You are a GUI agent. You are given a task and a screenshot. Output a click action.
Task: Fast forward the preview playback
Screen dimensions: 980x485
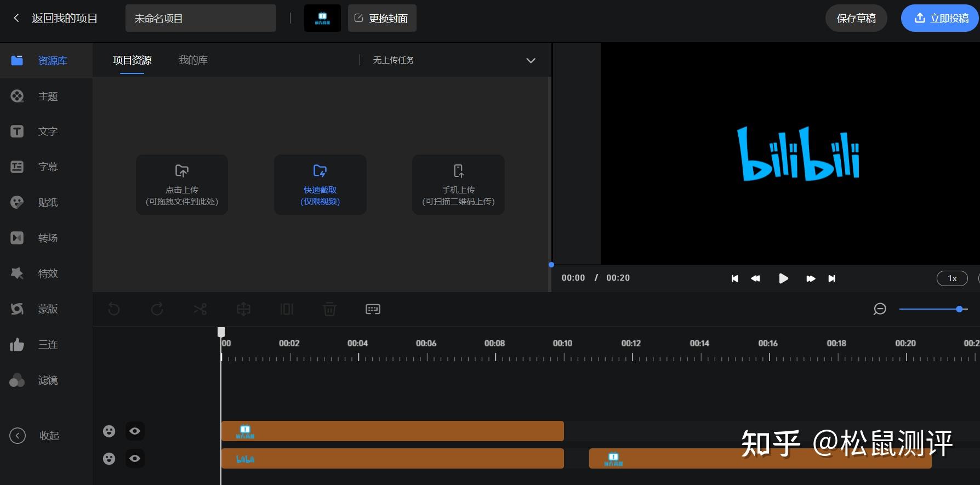[811, 278]
